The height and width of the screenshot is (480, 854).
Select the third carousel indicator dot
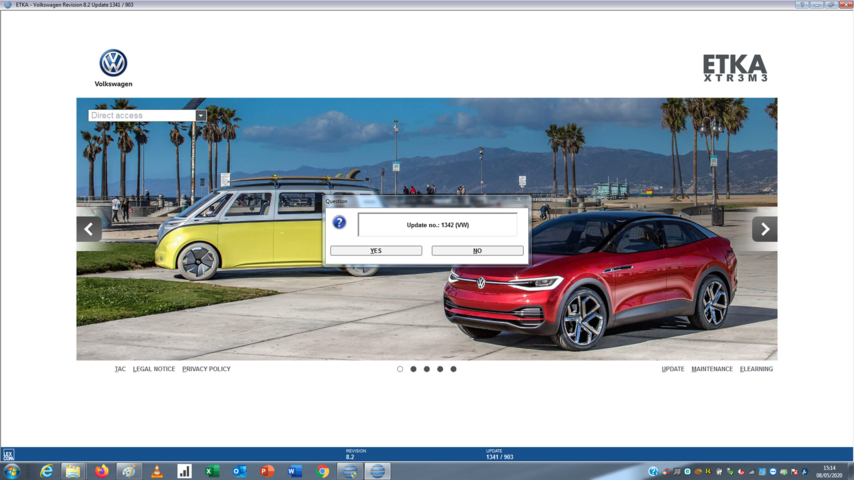[426, 369]
